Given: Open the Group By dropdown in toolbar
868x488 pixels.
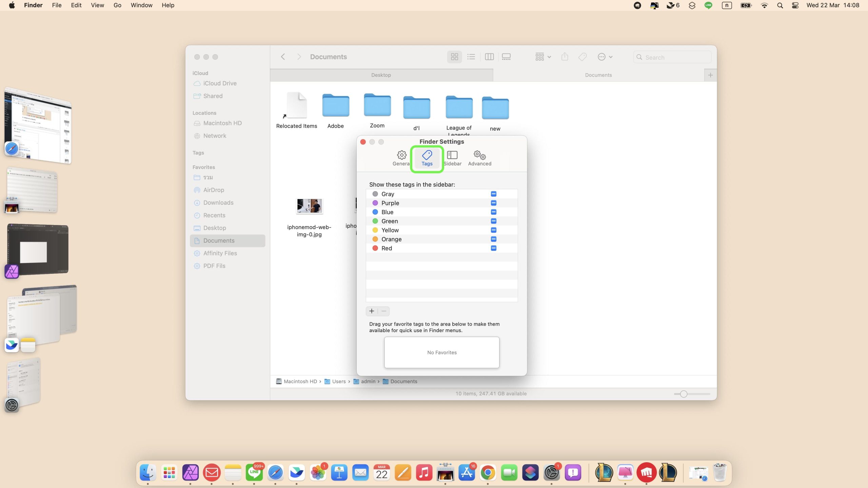Looking at the screenshot, I should (543, 57).
